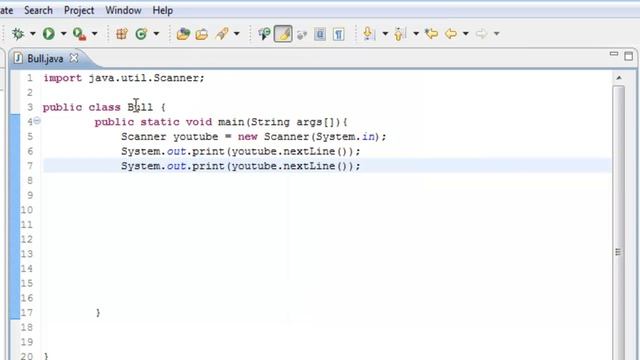
Task: Open the Help menu
Action: pos(162,10)
